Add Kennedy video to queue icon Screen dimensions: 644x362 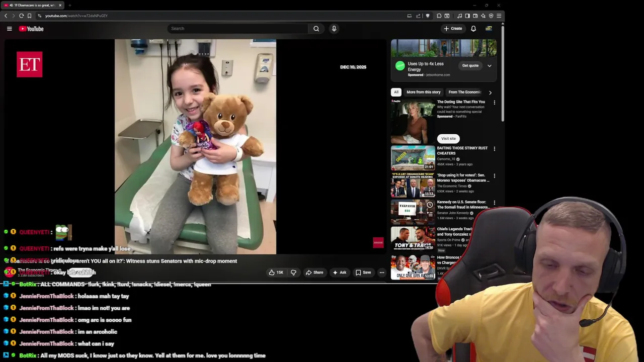pos(430,214)
